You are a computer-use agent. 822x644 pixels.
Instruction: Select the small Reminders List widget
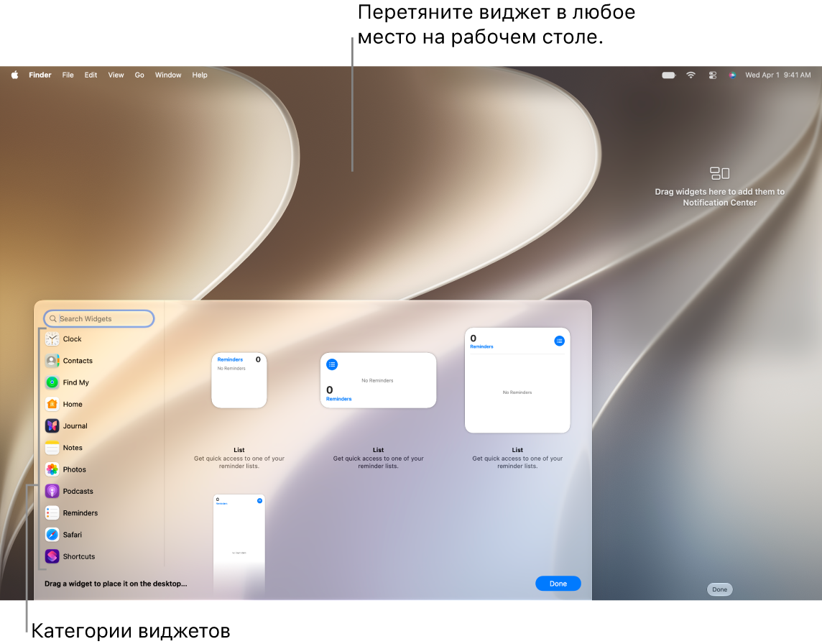(239, 380)
